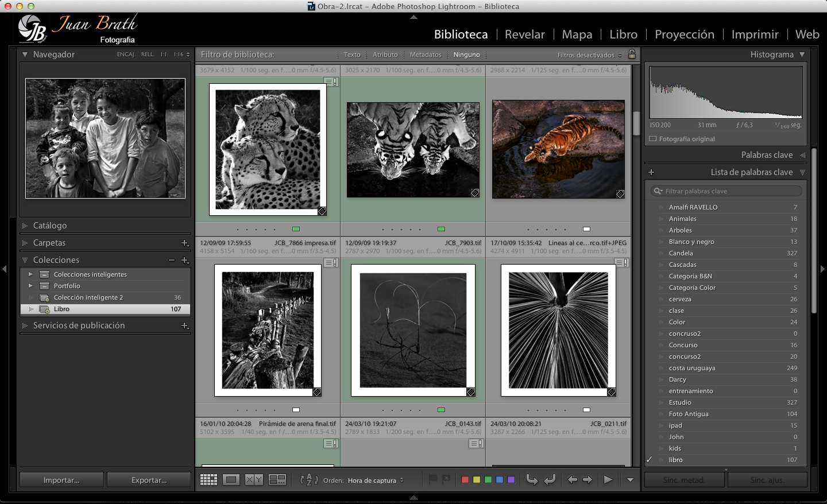This screenshot has width=827, height=504.
Task: Expand Catálogo panel
Action: pos(25,226)
